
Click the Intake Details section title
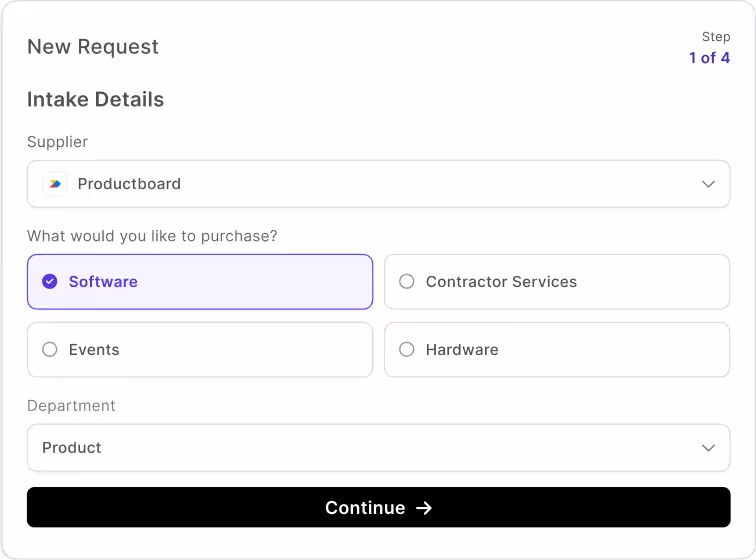(x=95, y=100)
